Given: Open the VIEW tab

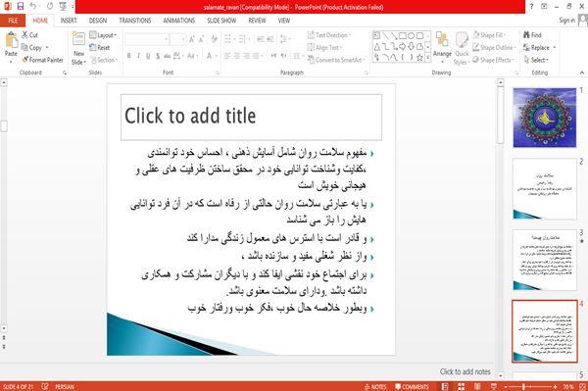Looking at the screenshot, I should (284, 21).
